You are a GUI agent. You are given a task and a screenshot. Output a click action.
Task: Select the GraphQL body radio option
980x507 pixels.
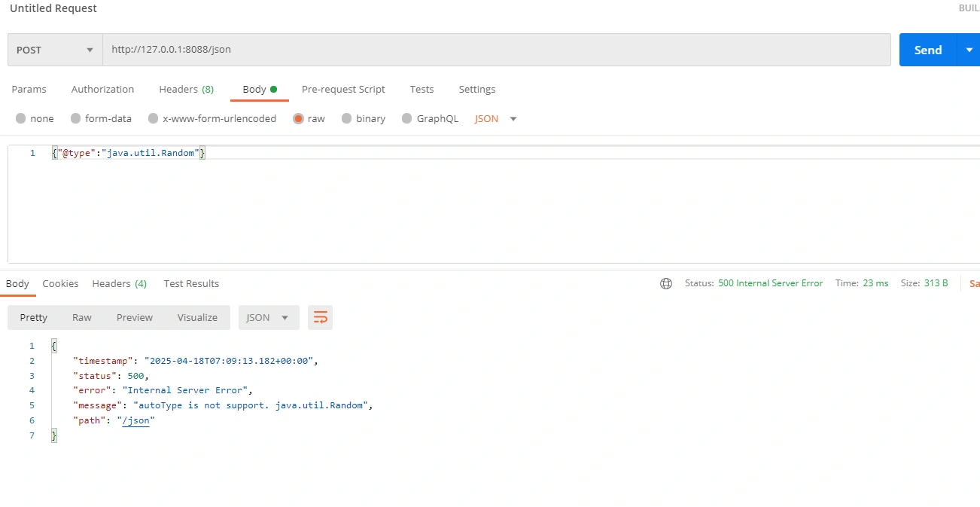pyautogui.click(x=407, y=118)
